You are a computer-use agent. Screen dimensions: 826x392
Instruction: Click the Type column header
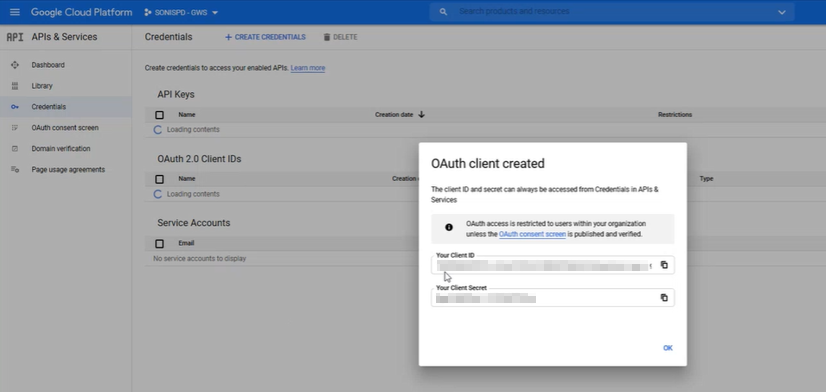(706, 179)
